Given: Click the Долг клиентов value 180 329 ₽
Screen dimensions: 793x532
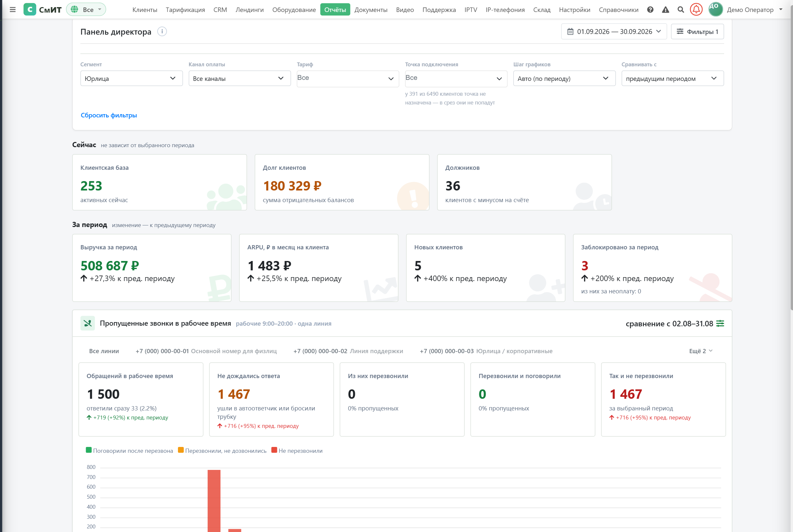Looking at the screenshot, I should click(292, 186).
